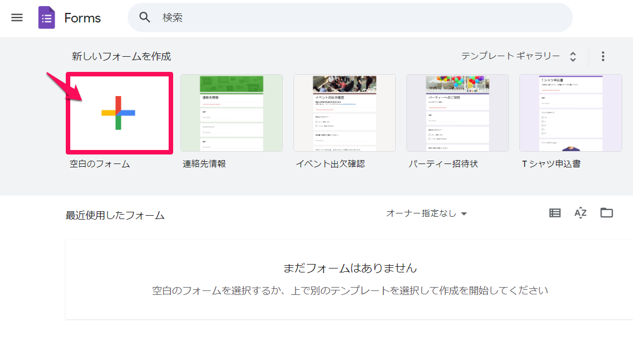Open the Tシャツ申込書 template thumbnail
Viewport: 633px width, 364px height.
(571, 113)
